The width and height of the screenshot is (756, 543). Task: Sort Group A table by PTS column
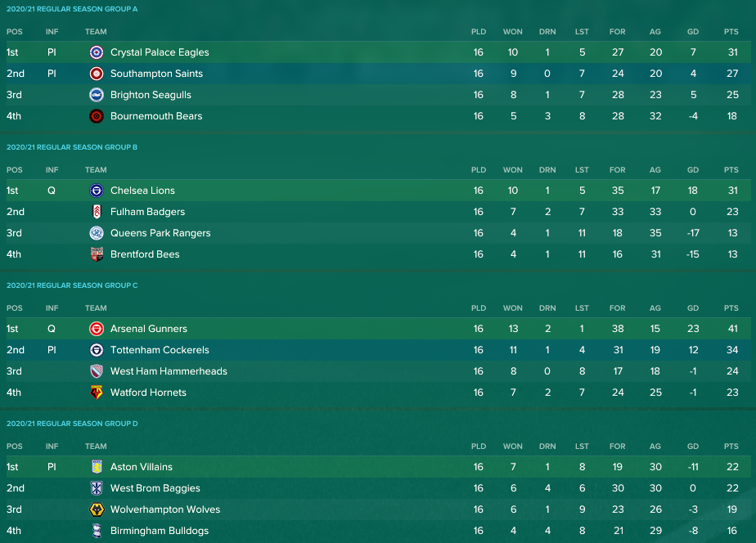click(731, 32)
